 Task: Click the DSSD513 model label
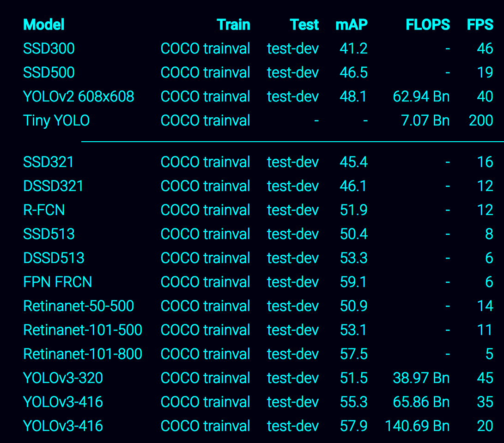(54, 258)
